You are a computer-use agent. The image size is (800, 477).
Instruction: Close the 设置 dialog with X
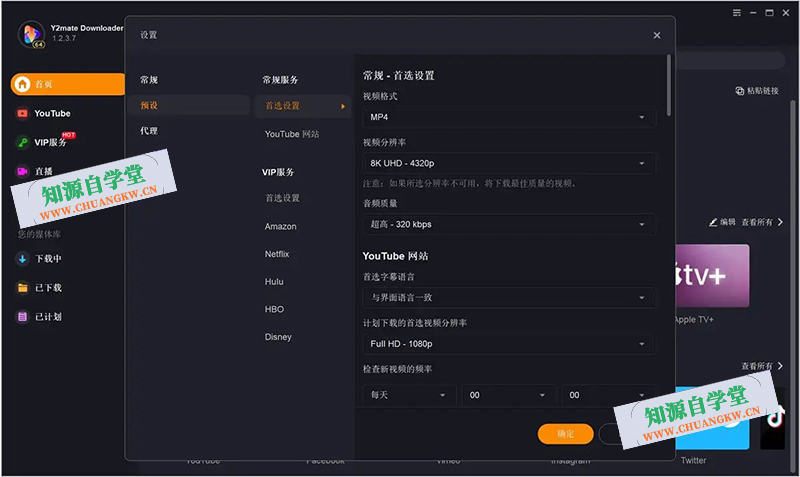(657, 35)
